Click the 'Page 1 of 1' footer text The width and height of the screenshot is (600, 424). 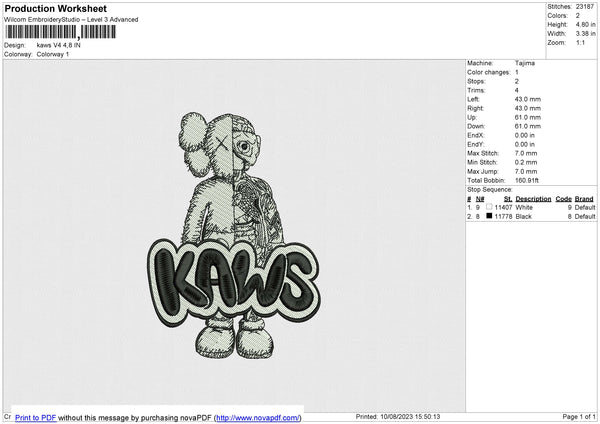[x=579, y=416]
